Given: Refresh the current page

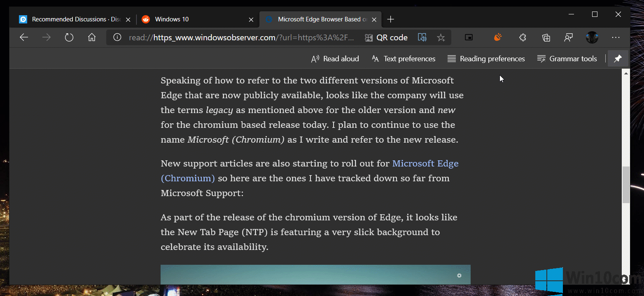Looking at the screenshot, I should [x=69, y=37].
